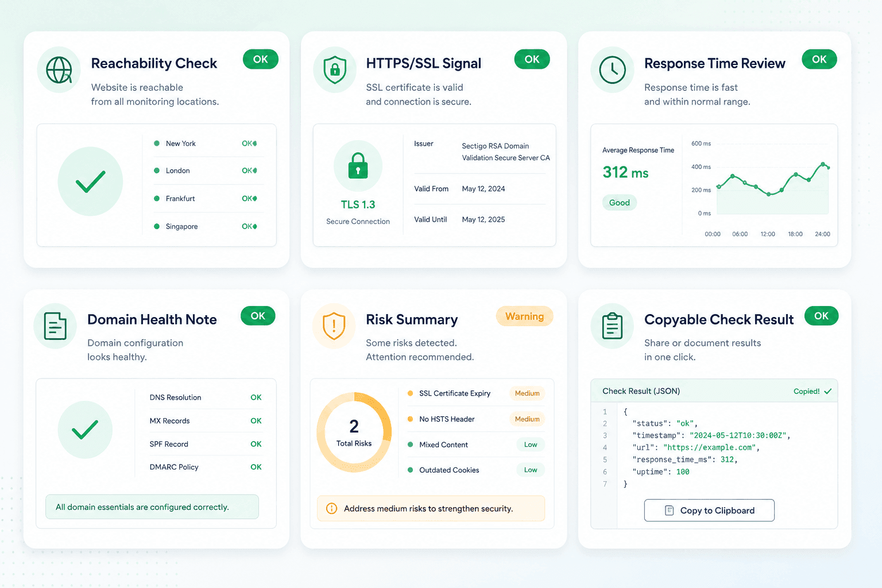Click the 'Copied!' status text
The height and width of the screenshot is (588, 882).
tap(806, 391)
